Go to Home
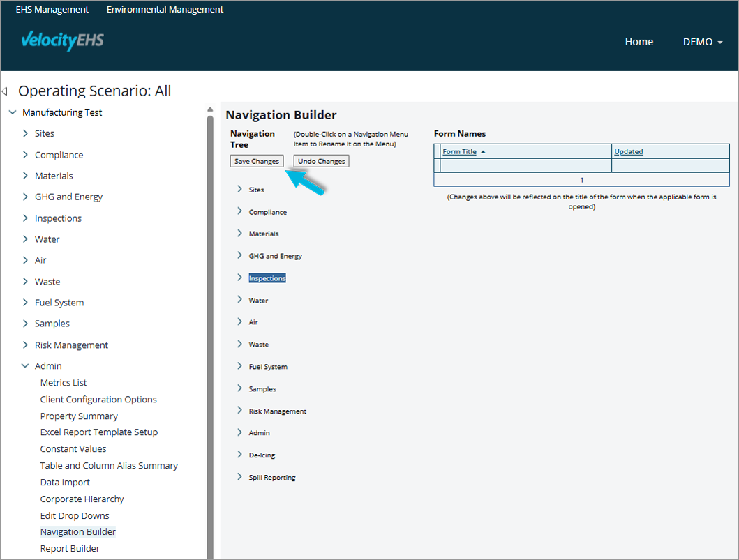This screenshot has height=560, width=739. click(x=639, y=41)
